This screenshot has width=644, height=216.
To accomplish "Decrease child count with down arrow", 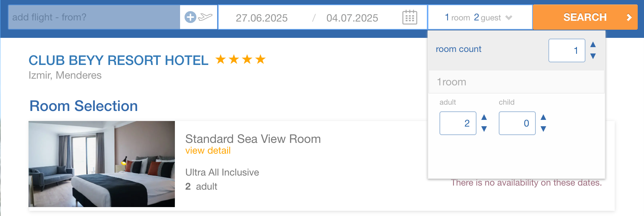I will (543, 129).
